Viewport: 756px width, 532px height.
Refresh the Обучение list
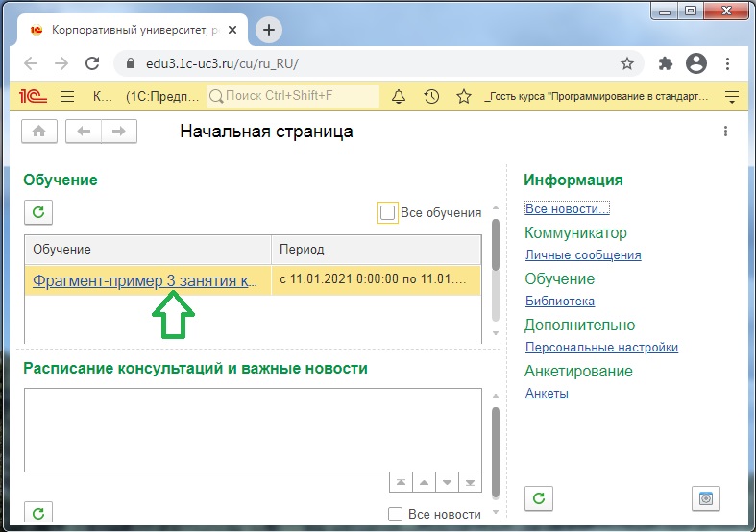click(x=38, y=212)
